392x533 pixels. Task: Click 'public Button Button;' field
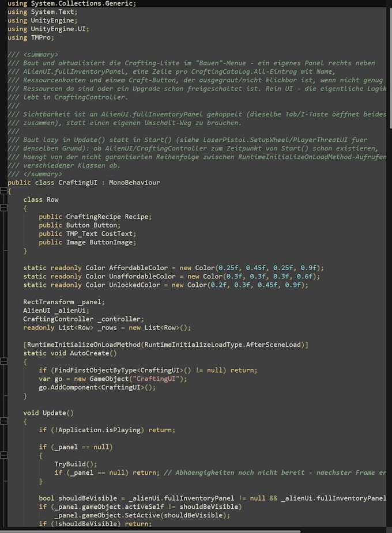pyautogui.click(x=80, y=225)
